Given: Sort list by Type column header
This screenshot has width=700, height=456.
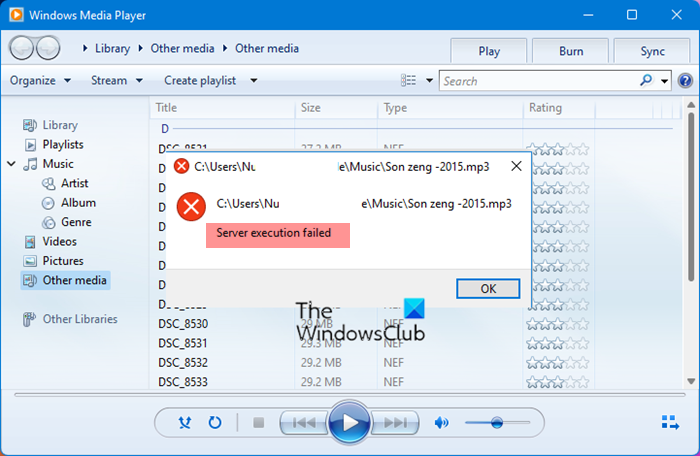Looking at the screenshot, I should [450, 108].
